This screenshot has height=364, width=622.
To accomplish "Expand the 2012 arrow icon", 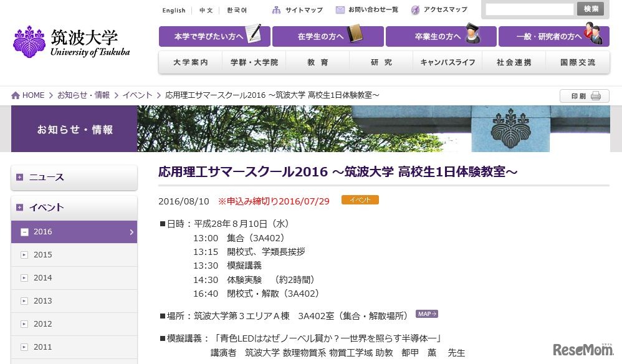I will coord(24,323).
